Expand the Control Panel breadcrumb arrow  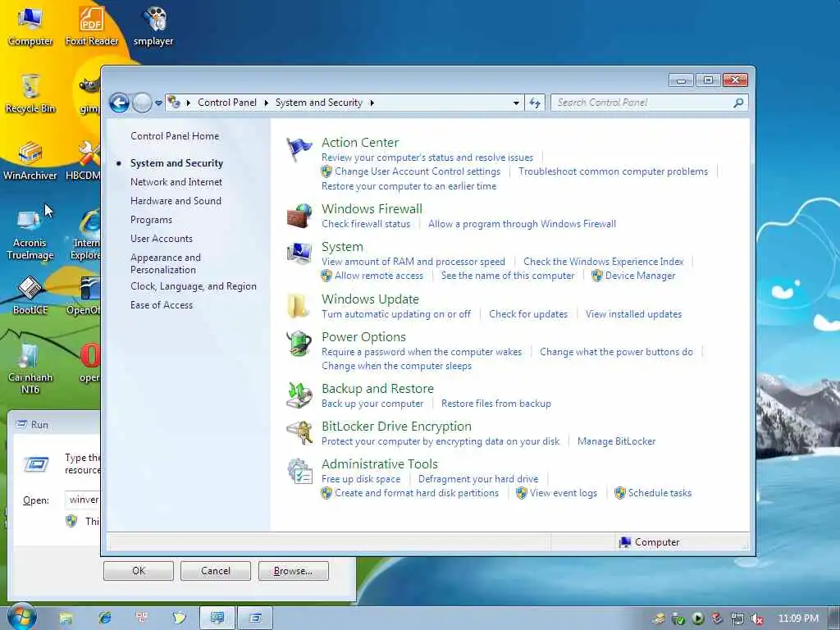click(x=267, y=103)
